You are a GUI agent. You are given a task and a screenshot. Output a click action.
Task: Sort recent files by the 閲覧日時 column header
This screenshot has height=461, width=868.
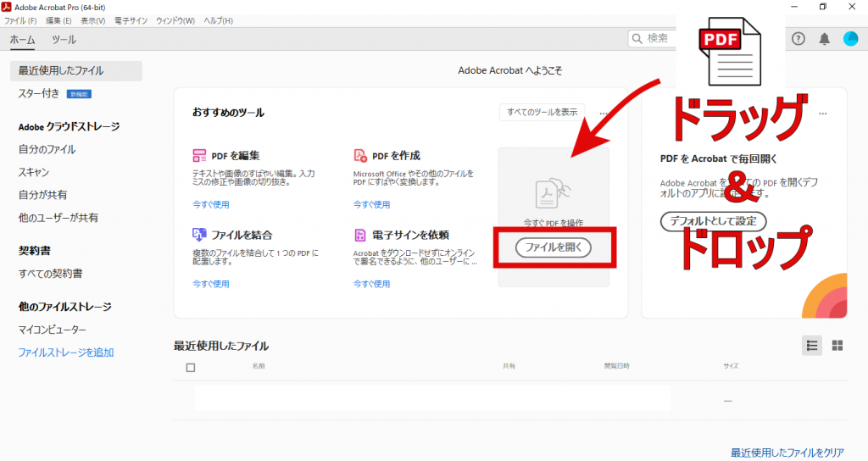[x=617, y=366]
